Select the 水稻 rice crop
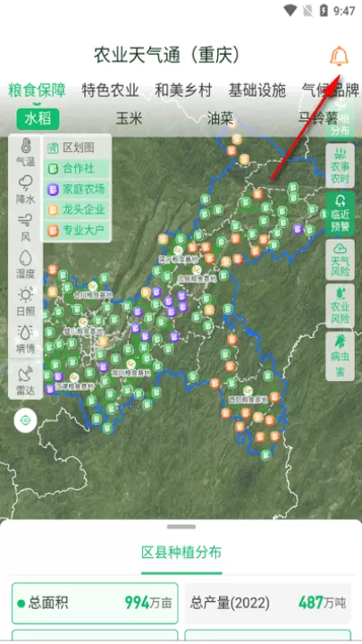The image size is (362, 644). pyautogui.click(x=38, y=119)
